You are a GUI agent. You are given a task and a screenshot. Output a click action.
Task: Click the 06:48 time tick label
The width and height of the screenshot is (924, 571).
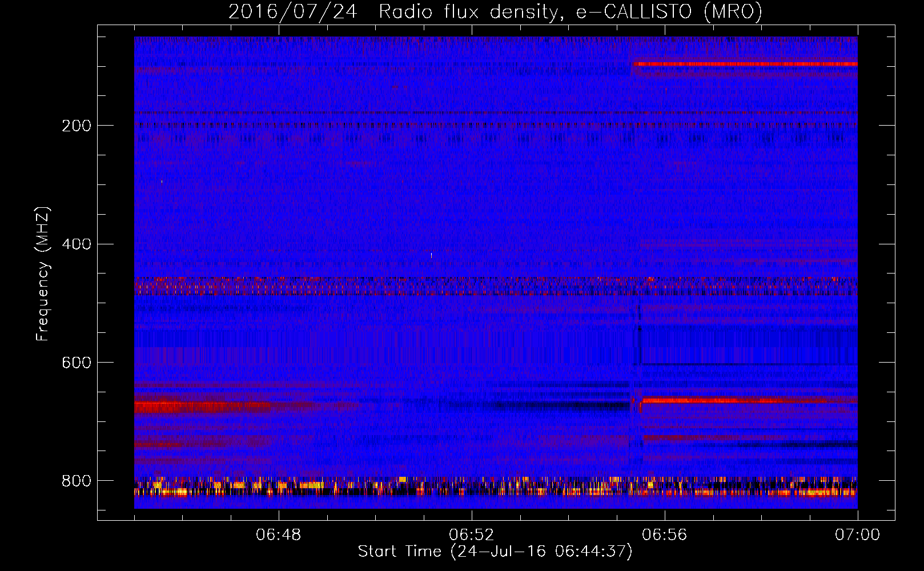(x=279, y=535)
